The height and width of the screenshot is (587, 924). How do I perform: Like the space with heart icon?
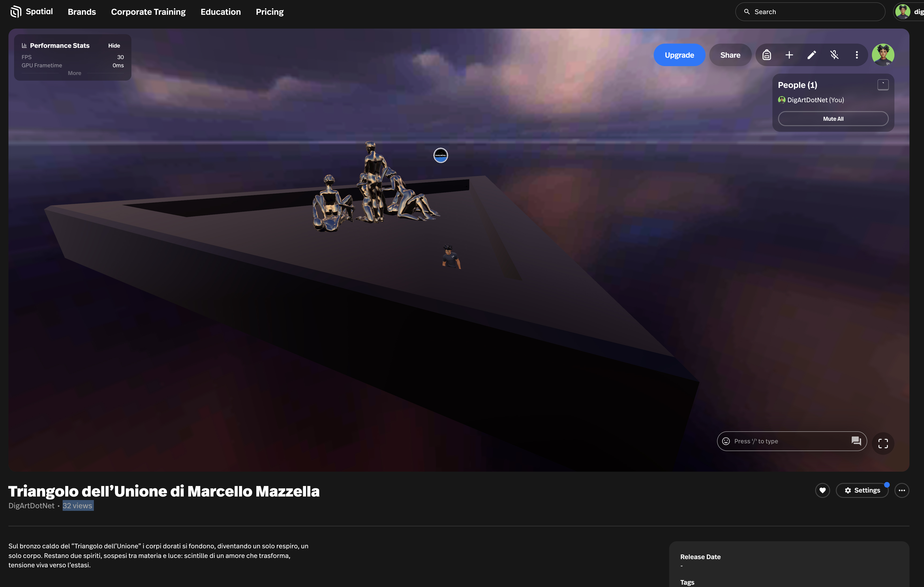[822, 490]
